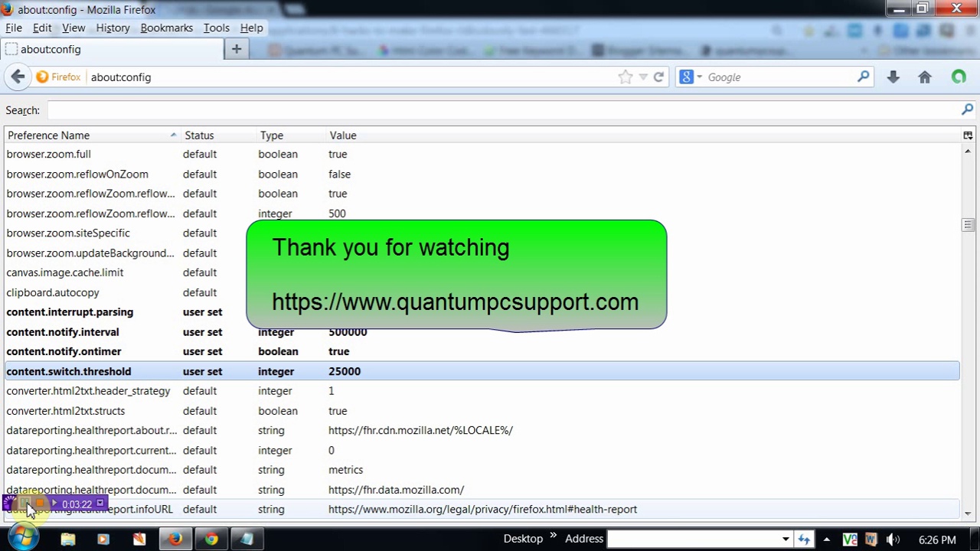Click the green circular add-on icon
The height and width of the screenshot is (551, 980).
(959, 77)
